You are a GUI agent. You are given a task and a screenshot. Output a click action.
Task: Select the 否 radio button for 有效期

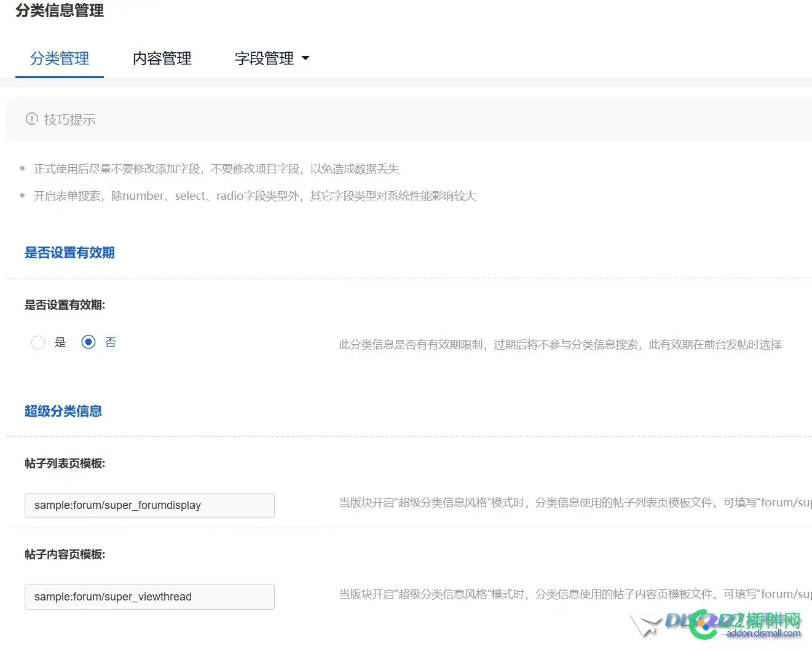[89, 342]
